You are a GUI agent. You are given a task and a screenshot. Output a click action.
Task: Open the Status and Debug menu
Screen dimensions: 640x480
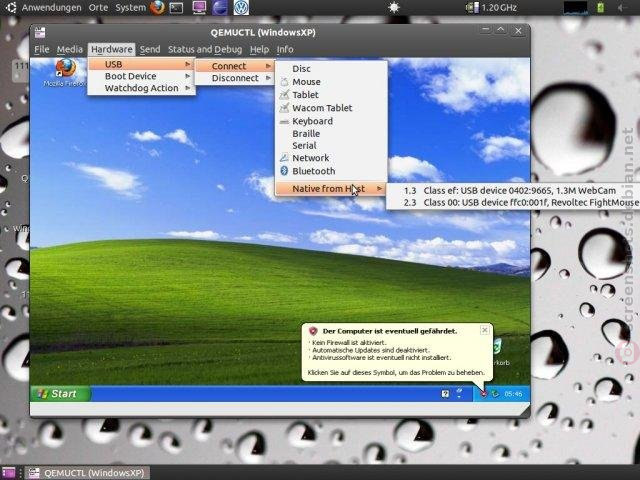click(x=205, y=49)
